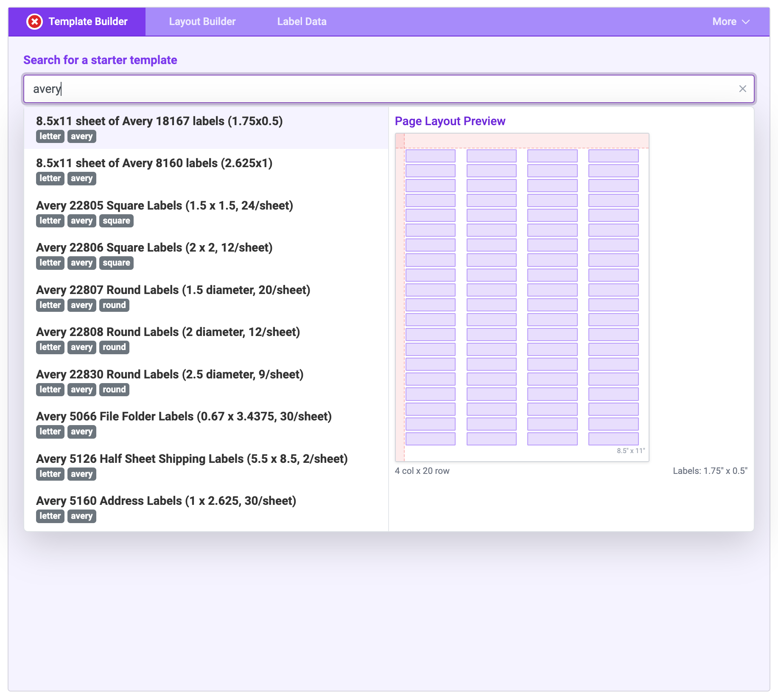The height and width of the screenshot is (700, 778).
Task: Switch to the Layout Builder tab
Action: [x=202, y=22]
